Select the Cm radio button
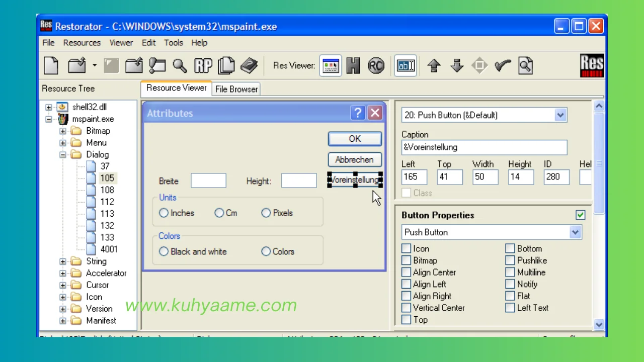Screen dimensions: 644x362 click(x=219, y=213)
